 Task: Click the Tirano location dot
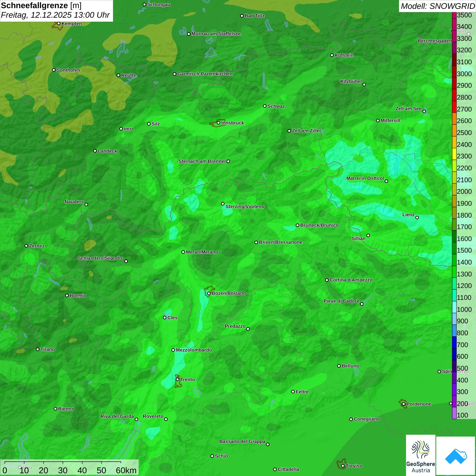pyautogui.click(x=38, y=349)
